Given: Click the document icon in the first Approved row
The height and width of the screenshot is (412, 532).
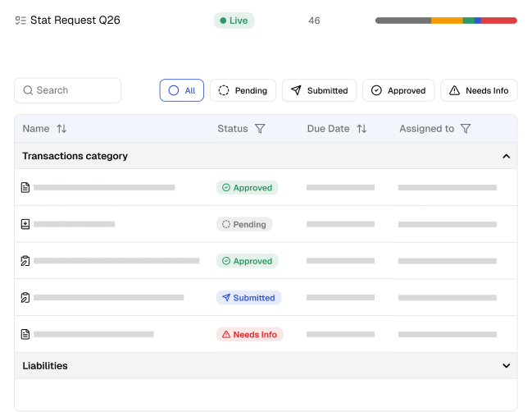Looking at the screenshot, I should (x=25, y=187).
